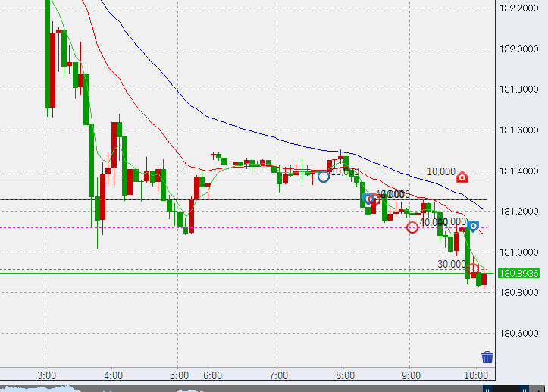
Task: Select the 10,000 order line label at right
Action: (x=440, y=172)
